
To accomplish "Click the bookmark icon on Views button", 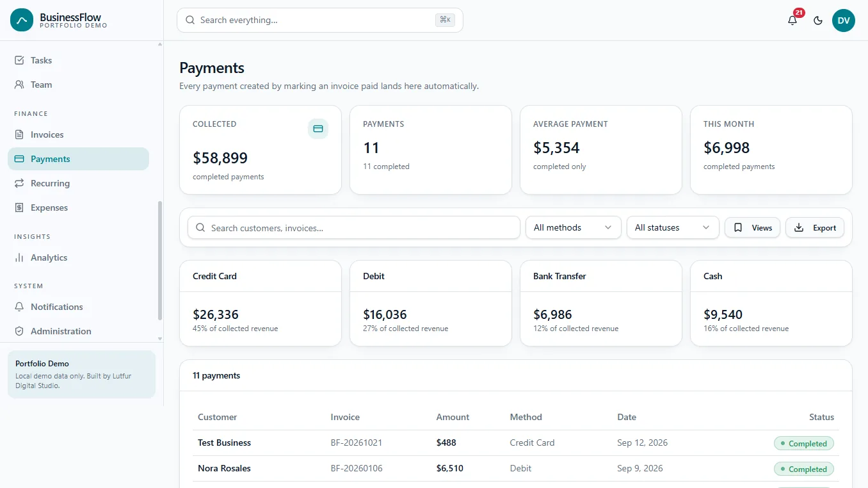I will coord(738,227).
